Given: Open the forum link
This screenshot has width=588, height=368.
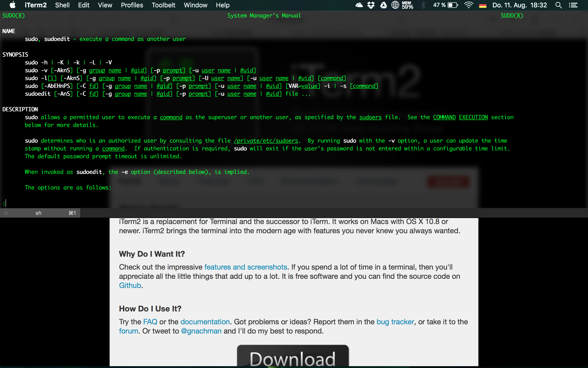Looking at the screenshot, I should pyautogui.click(x=129, y=331).
